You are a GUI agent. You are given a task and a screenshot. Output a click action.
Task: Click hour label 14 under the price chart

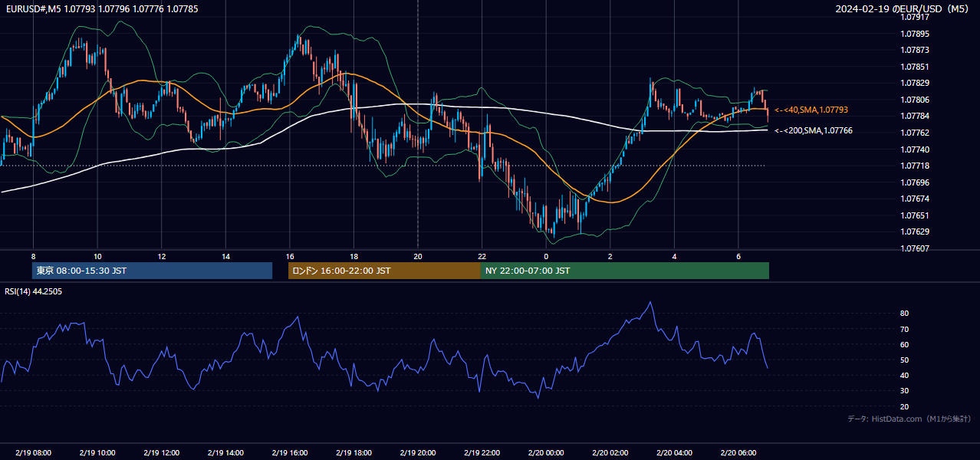coord(225,256)
